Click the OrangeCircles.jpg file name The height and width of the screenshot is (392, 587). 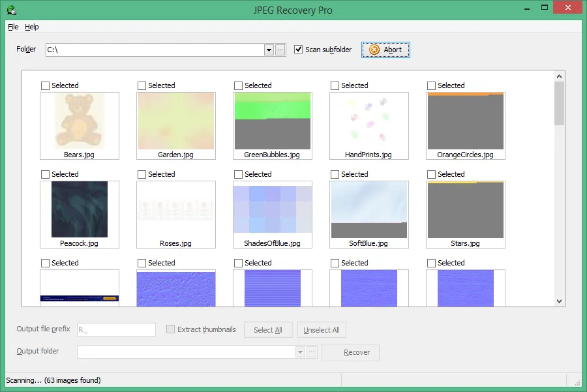[x=465, y=155]
